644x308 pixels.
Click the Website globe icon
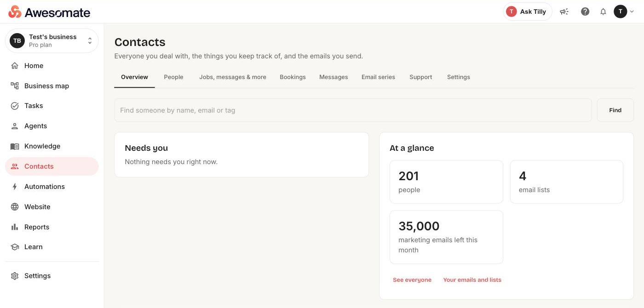coord(15,207)
